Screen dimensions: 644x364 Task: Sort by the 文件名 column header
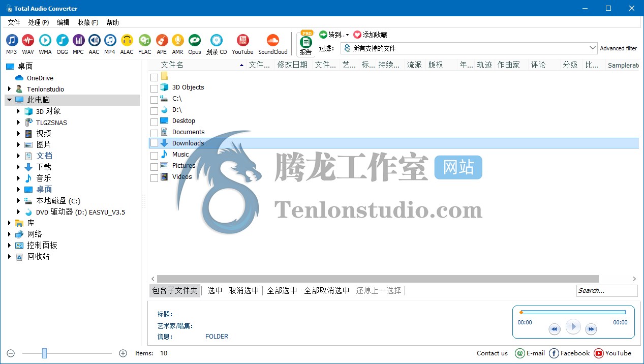pos(197,65)
